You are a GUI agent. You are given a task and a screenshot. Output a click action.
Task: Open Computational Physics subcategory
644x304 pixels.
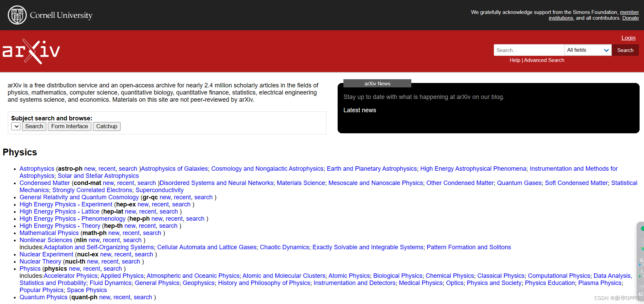pos(559,276)
